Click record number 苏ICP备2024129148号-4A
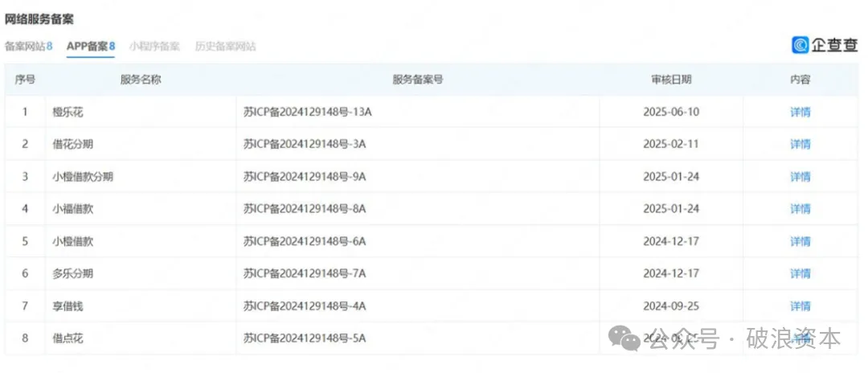868x373 pixels. (305, 306)
